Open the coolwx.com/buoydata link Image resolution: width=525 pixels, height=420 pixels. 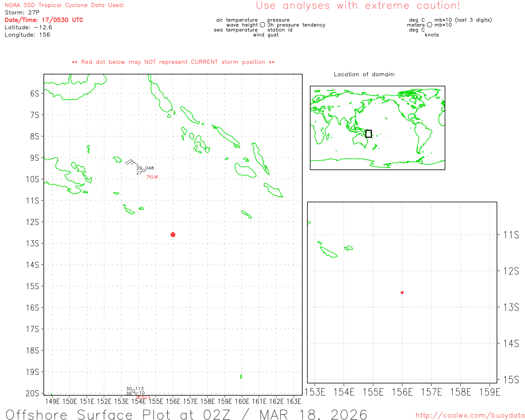(x=470, y=415)
